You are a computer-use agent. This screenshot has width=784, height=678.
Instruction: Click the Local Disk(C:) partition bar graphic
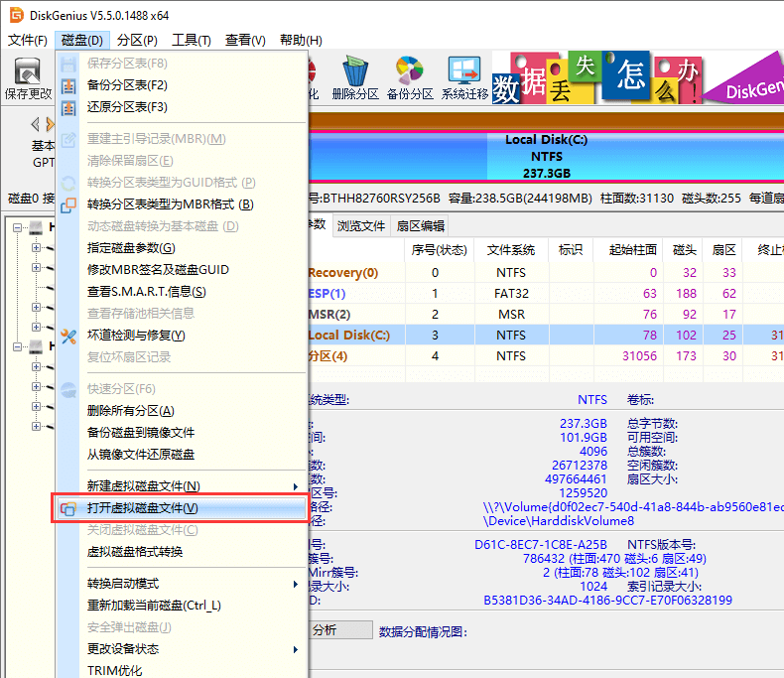tap(546, 156)
